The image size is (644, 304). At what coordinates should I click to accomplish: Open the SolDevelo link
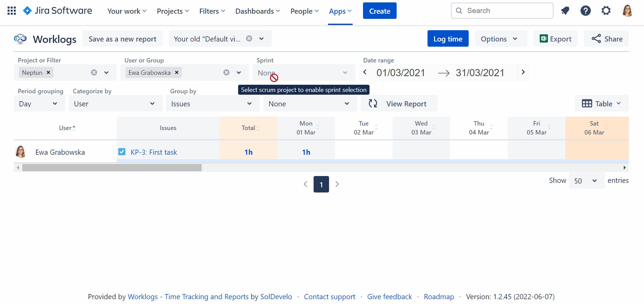(x=276, y=296)
